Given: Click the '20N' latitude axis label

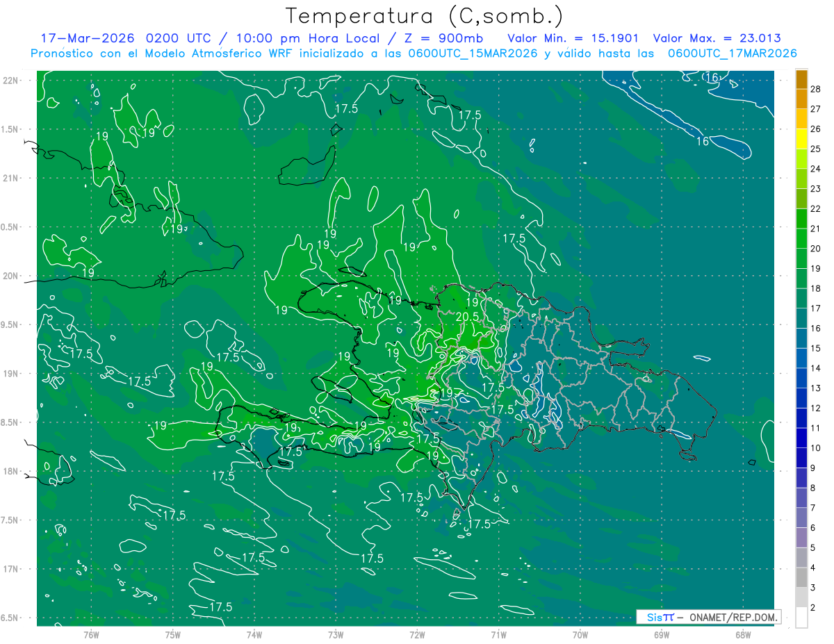Looking at the screenshot, I should pos(10,276).
